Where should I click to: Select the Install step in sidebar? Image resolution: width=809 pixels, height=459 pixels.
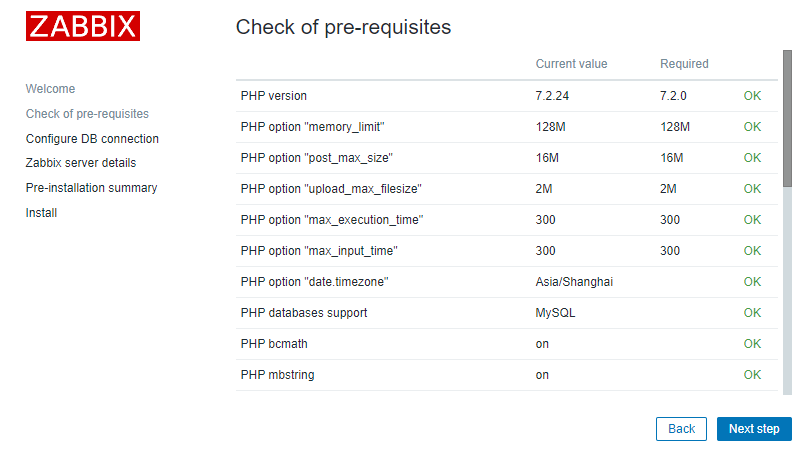pyautogui.click(x=41, y=213)
